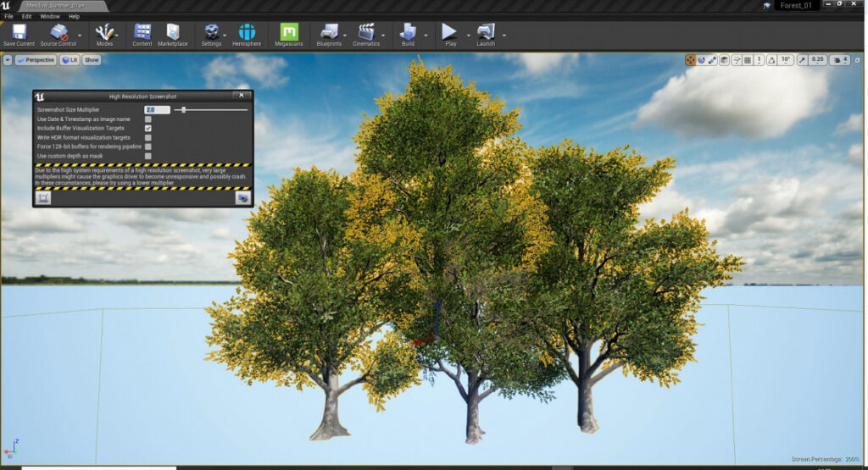Viewport: 868px width, 470px height.
Task: Enable Use custom depth as mask checkbox
Action: coord(148,156)
